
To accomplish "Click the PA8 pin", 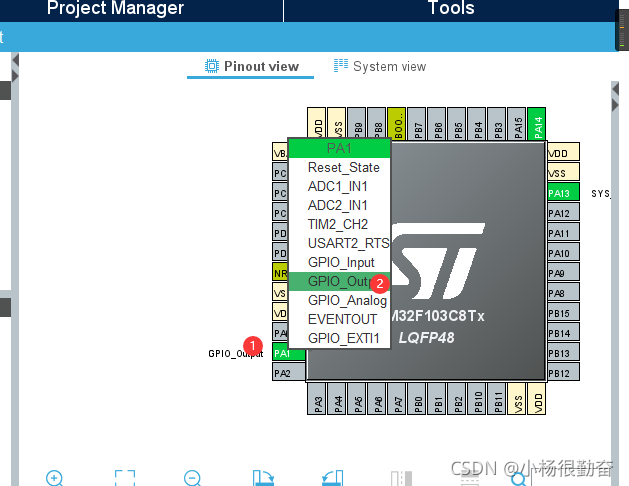I will [x=563, y=293].
